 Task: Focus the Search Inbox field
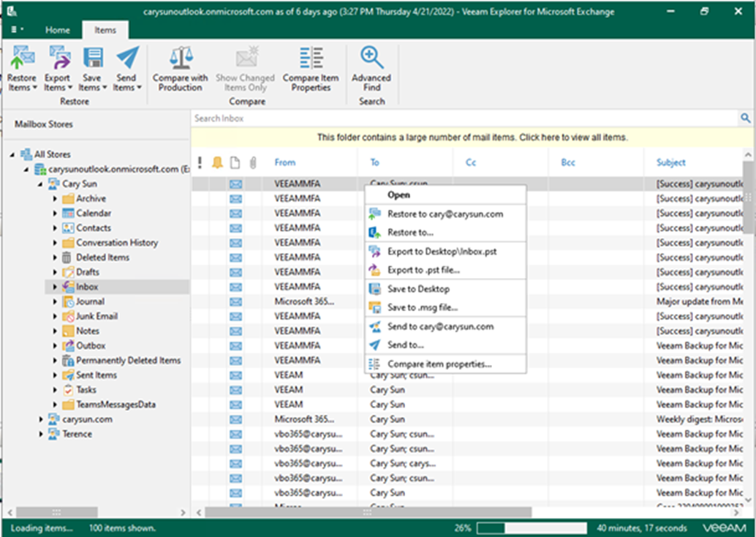[x=465, y=119]
